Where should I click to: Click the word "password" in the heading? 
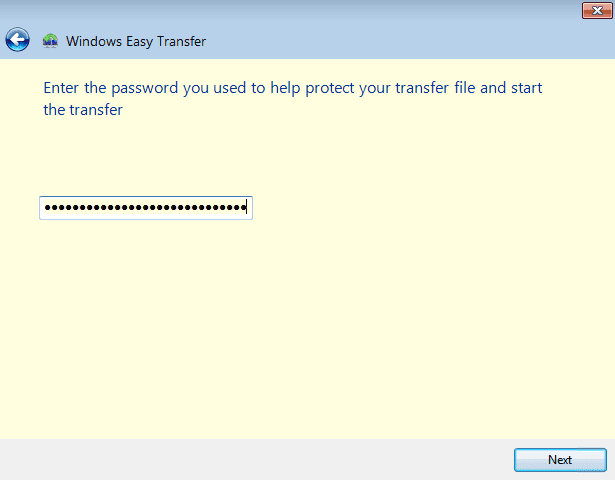[145, 89]
